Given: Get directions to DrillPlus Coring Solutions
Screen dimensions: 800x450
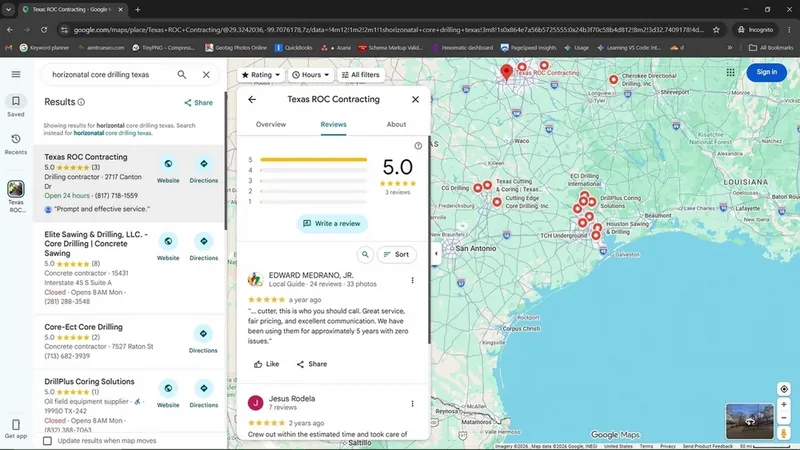Looking at the screenshot, I should click(204, 388).
